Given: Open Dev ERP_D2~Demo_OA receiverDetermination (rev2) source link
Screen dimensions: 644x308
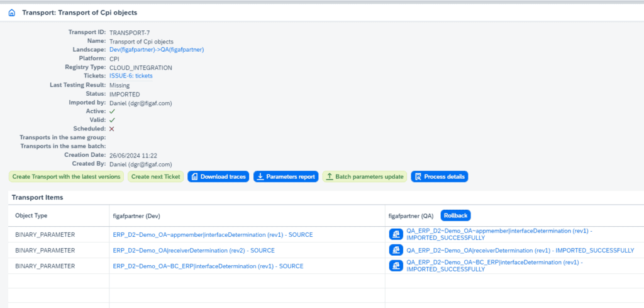Looking at the screenshot, I should pos(194,251).
